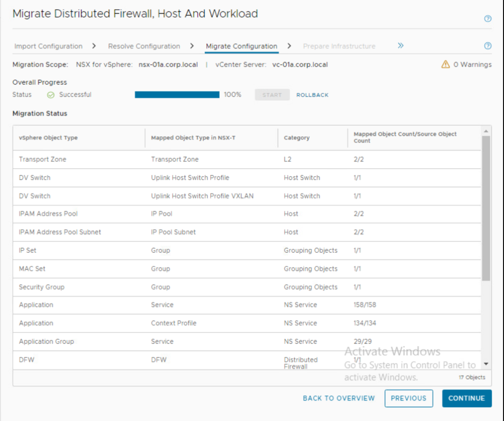Open BACK TO OVERVIEW

click(339, 398)
